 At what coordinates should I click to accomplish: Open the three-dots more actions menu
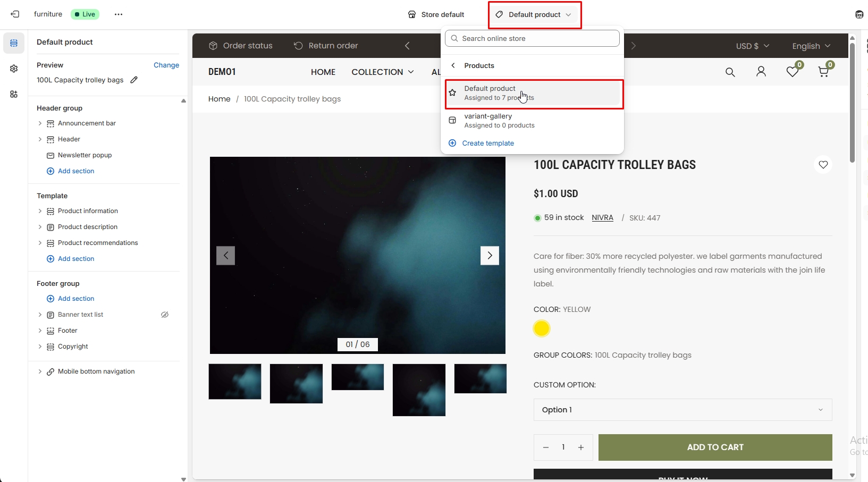coord(119,14)
